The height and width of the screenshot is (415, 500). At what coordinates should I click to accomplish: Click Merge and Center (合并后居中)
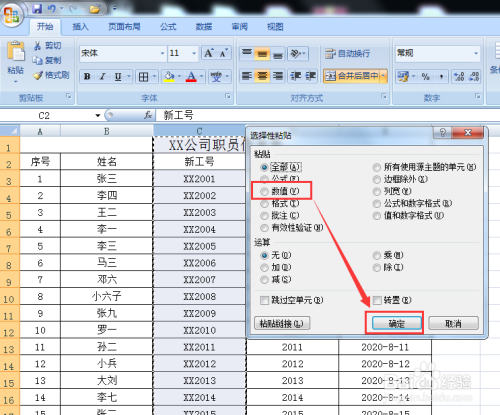(x=352, y=76)
